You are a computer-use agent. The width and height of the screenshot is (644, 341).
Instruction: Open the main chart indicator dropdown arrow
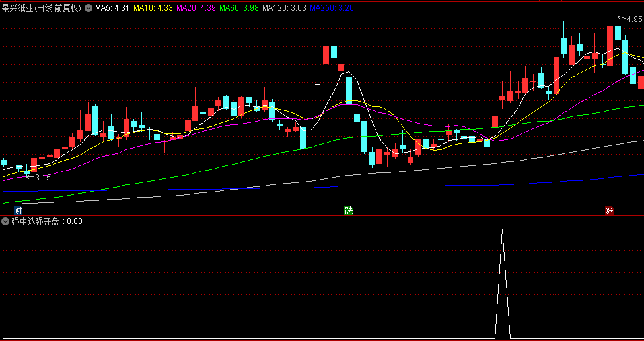[x=89, y=9]
